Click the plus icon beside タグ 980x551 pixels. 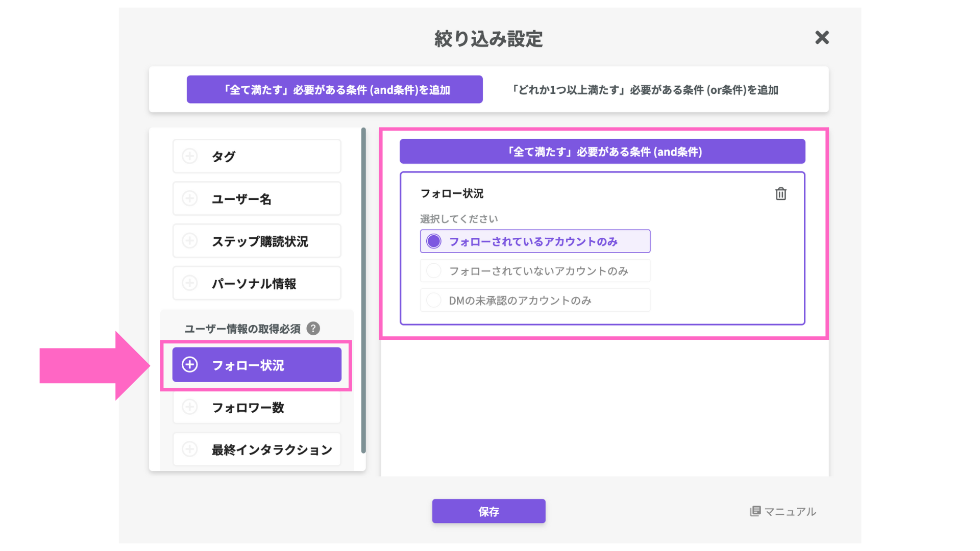pyautogui.click(x=190, y=156)
